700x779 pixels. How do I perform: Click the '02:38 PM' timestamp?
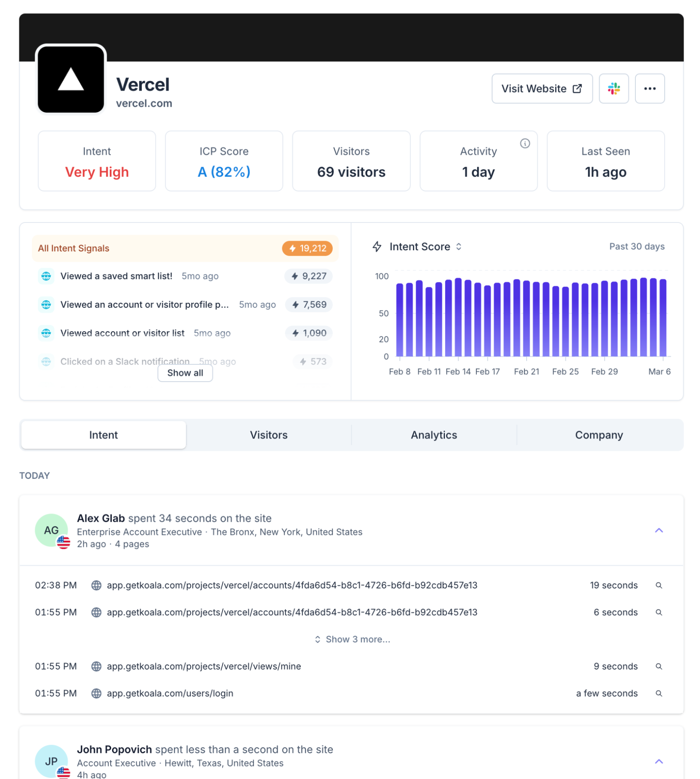pos(56,585)
